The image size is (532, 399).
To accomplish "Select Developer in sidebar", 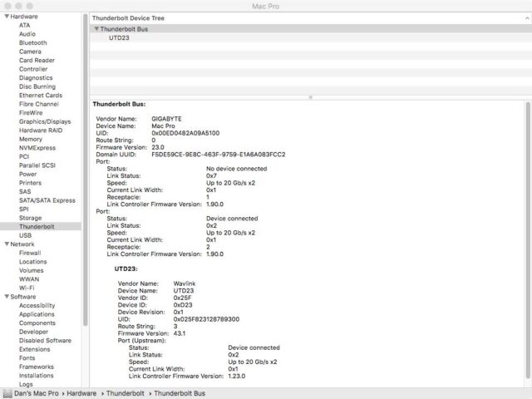I will pyautogui.click(x=33, y=332).
